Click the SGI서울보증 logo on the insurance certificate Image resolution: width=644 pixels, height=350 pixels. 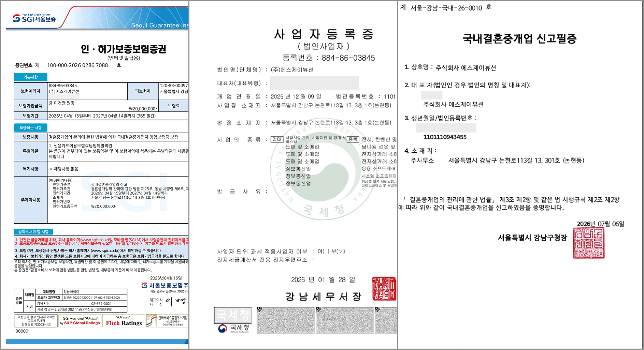[x=34, y=18]
